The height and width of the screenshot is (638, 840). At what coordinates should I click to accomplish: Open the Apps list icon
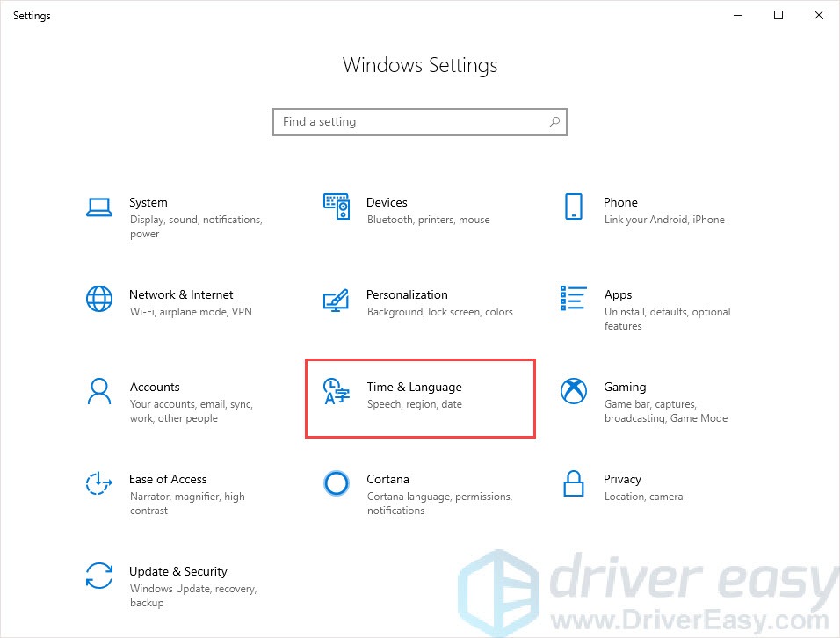[573, 299]
